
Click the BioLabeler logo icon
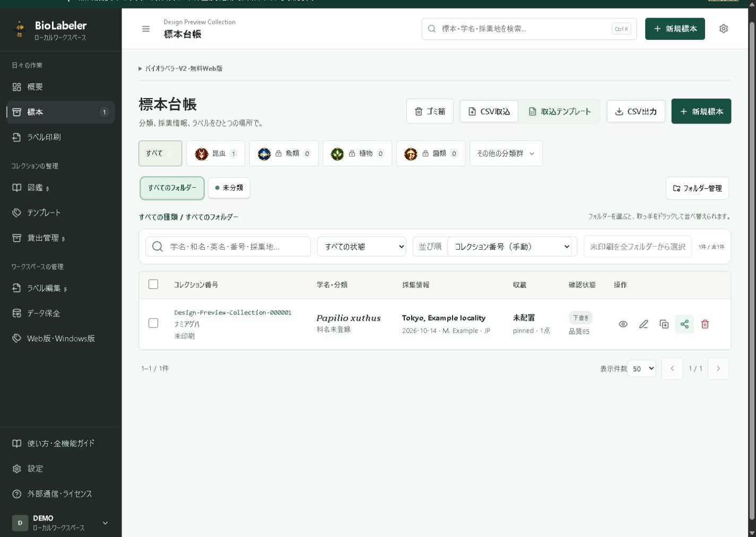(20, 30)
